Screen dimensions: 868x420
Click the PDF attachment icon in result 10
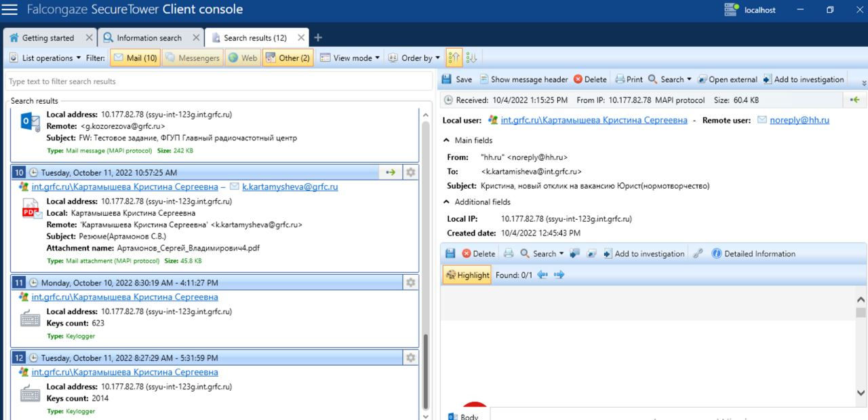[x=31, y=208]
